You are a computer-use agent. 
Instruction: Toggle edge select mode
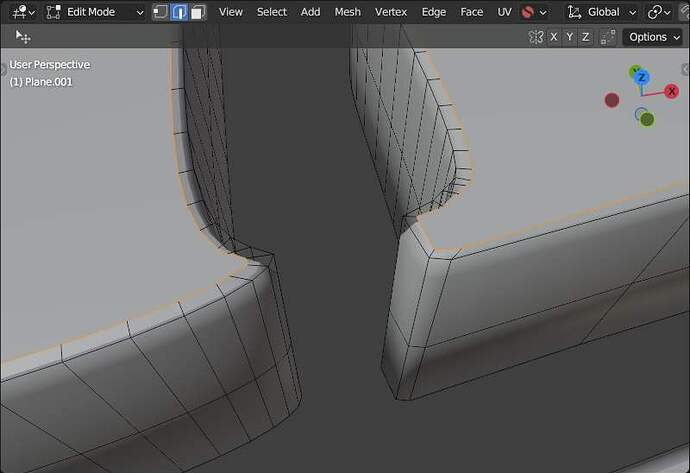(179, 12)
